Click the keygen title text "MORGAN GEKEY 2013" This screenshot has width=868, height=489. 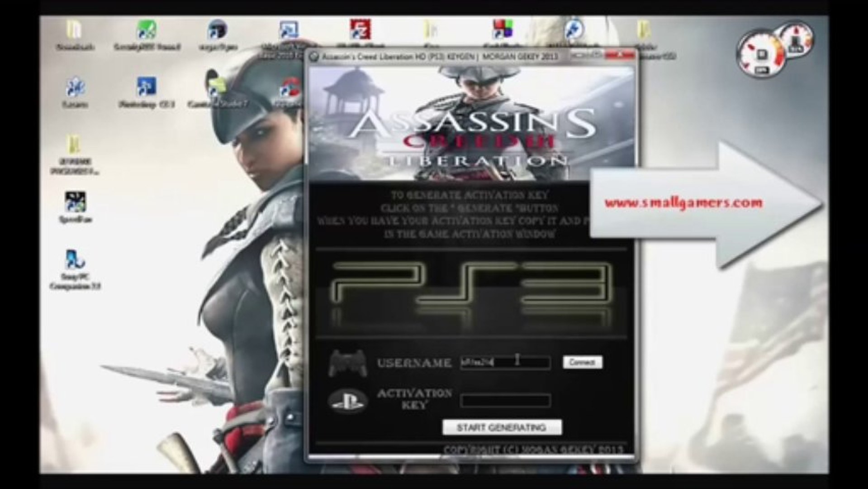pyautogui.click(x=520, y=57)
